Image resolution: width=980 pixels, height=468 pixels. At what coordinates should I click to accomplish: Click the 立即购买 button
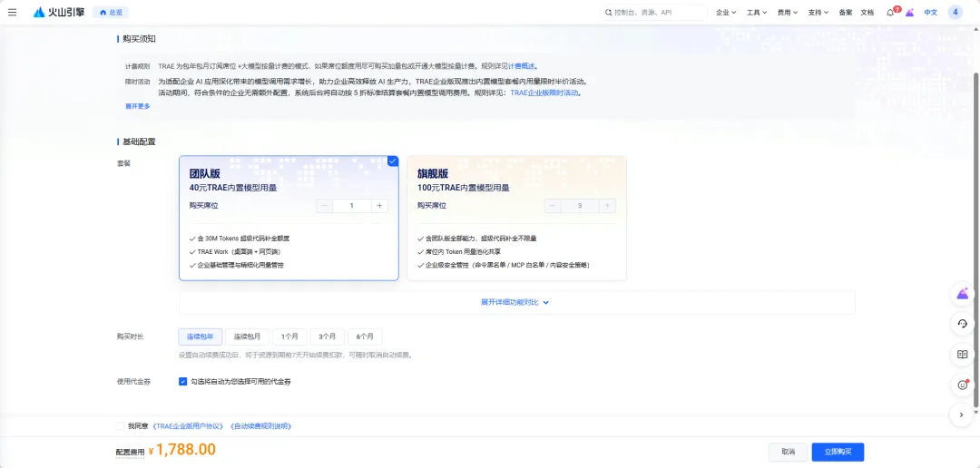[x=838, y=452]
